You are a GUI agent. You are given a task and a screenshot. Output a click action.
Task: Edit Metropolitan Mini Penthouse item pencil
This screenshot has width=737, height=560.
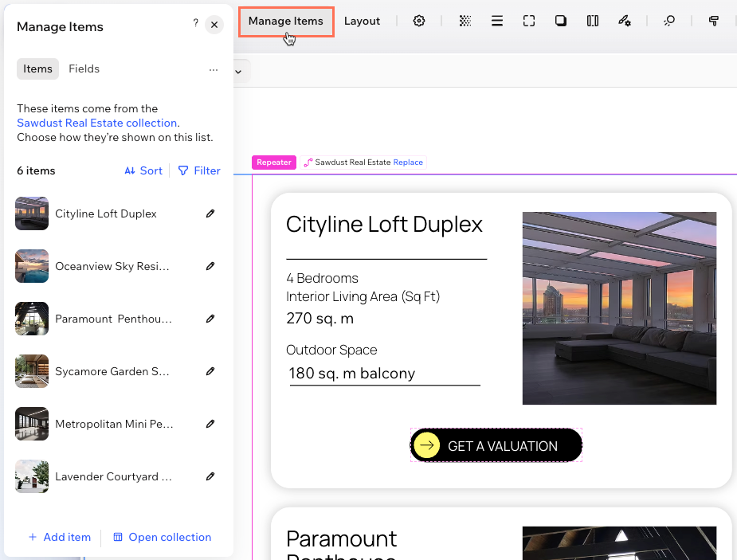210,425
